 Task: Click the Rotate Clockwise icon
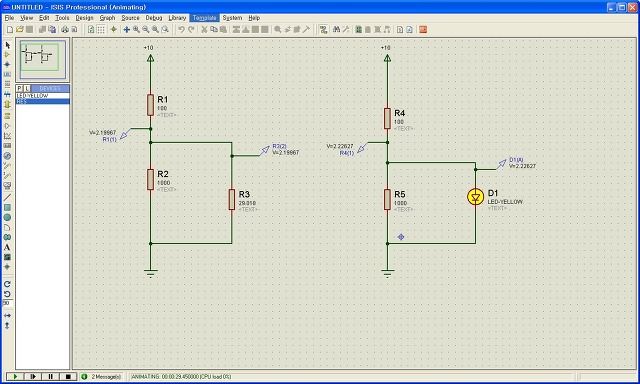click(x=7, y=284)
